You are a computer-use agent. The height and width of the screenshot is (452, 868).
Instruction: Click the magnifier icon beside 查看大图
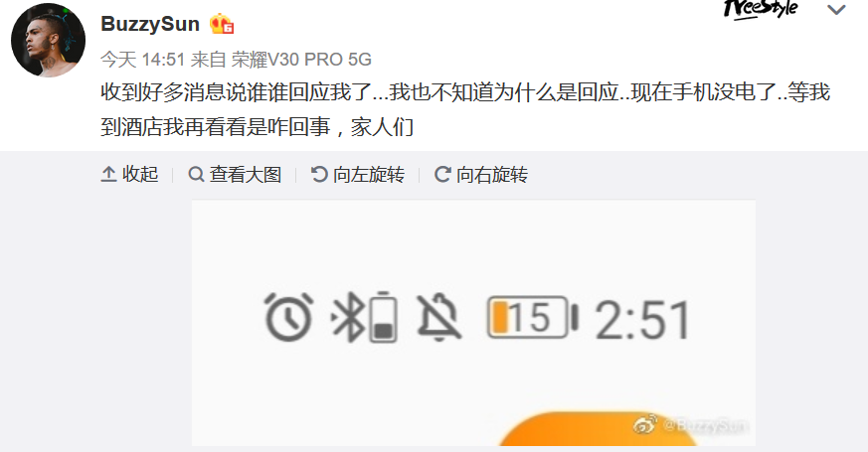point(196,174)
